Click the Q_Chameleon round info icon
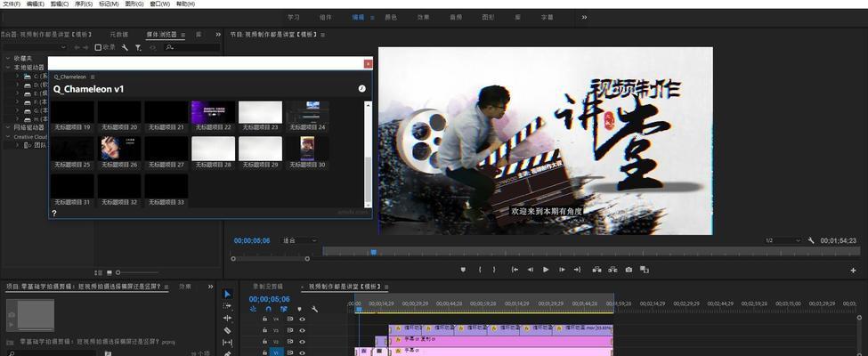The width and height of the screenshot is (868, 356). click(x=362, y=89)
